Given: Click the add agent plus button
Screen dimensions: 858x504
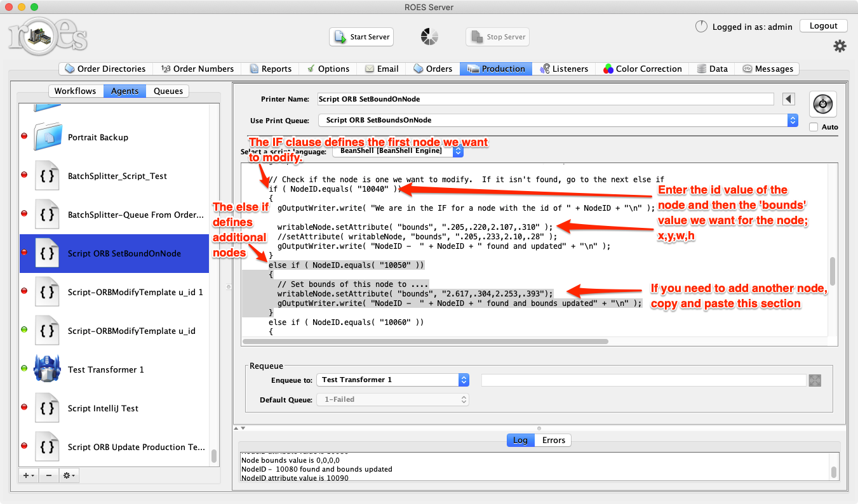Looking at the screenshot, I should tap(29, 475).
